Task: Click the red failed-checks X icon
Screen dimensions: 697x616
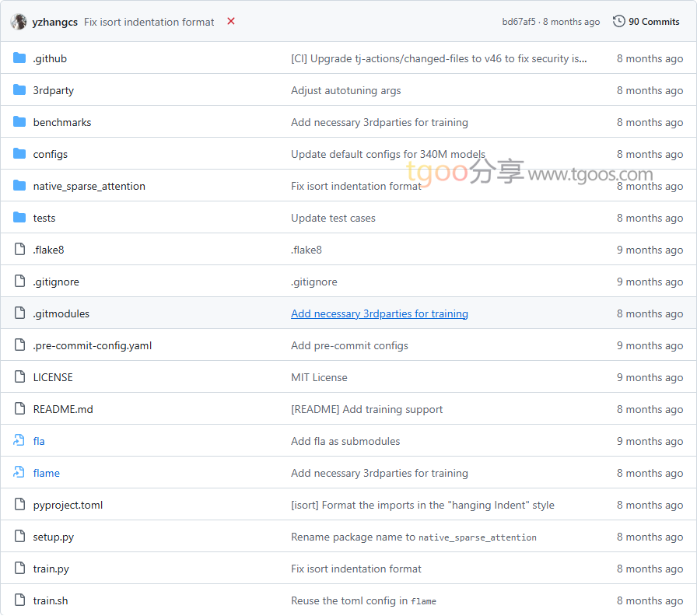Action: pyautogui.click(x=231, y=22)
